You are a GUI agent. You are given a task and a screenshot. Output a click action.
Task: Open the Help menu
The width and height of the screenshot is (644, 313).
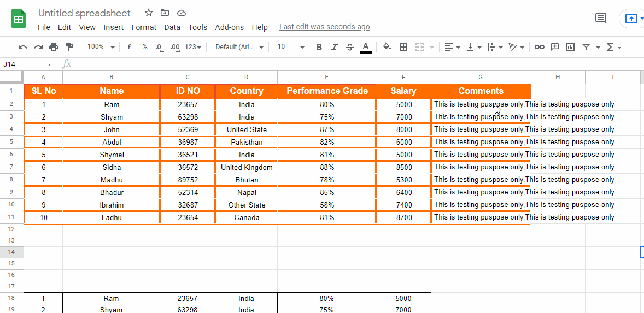(x=260, y=27)
